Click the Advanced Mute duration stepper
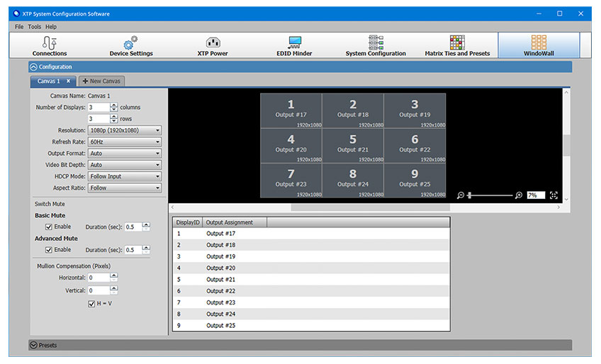Screen dimensions: 601x364 click(146, 250)
